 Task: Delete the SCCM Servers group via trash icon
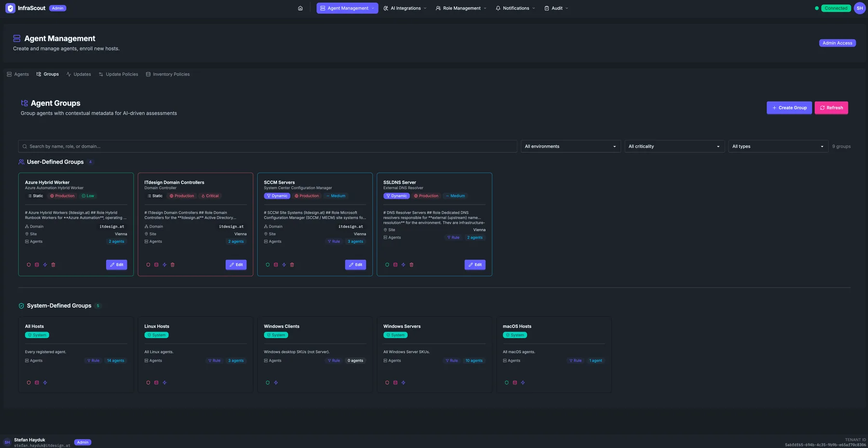292,265
